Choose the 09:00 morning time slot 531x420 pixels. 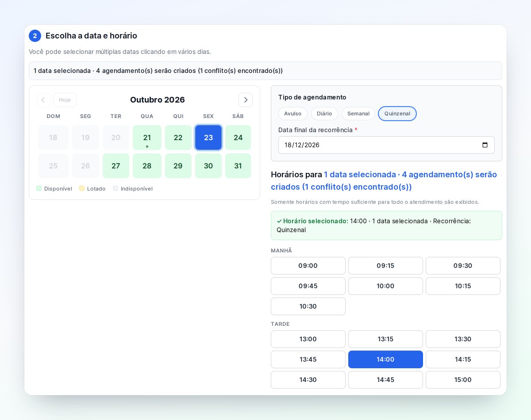coord(308,266)
